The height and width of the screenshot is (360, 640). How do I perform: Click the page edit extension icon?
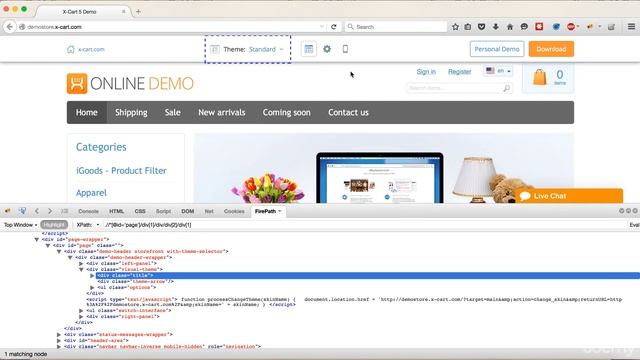click(x=611, y=27)
